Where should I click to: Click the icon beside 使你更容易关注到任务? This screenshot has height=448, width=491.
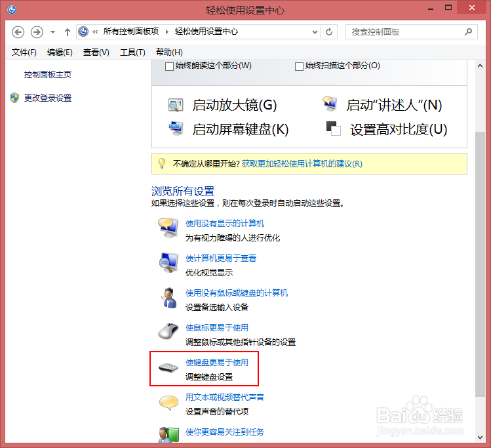click(168, 435)
